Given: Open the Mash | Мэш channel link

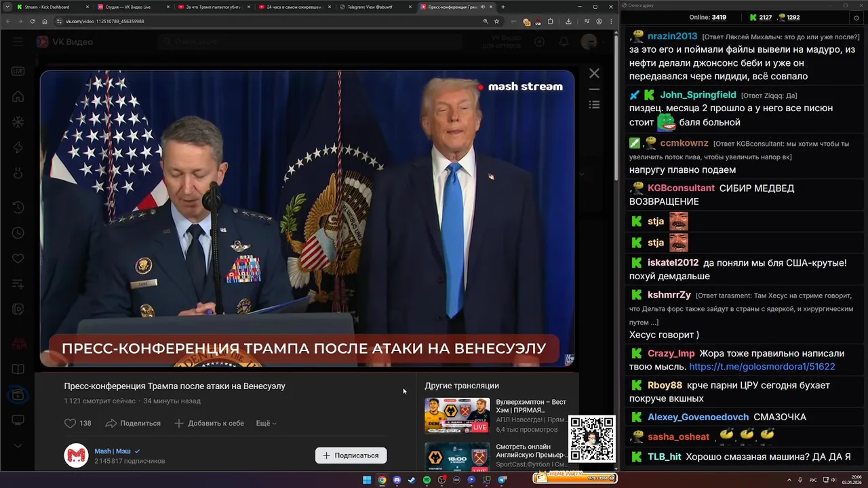Looking at the screenshot, I should point(113,451).
